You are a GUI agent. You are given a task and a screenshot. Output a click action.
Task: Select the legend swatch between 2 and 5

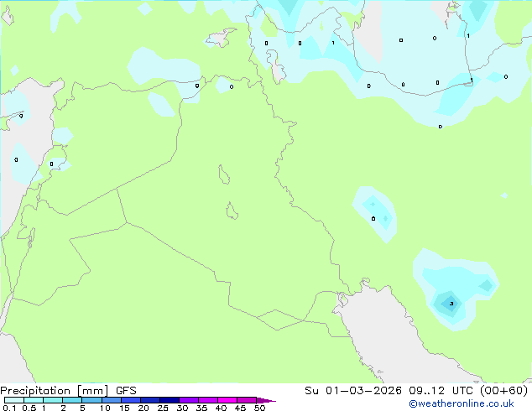[x=72, y=400]
